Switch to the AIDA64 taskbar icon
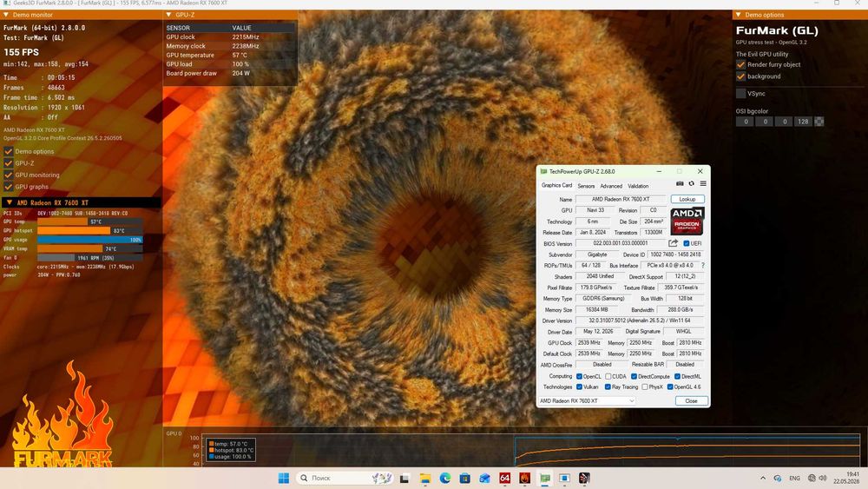This screenshot has width=868, height=489. [x=505, y=478]
